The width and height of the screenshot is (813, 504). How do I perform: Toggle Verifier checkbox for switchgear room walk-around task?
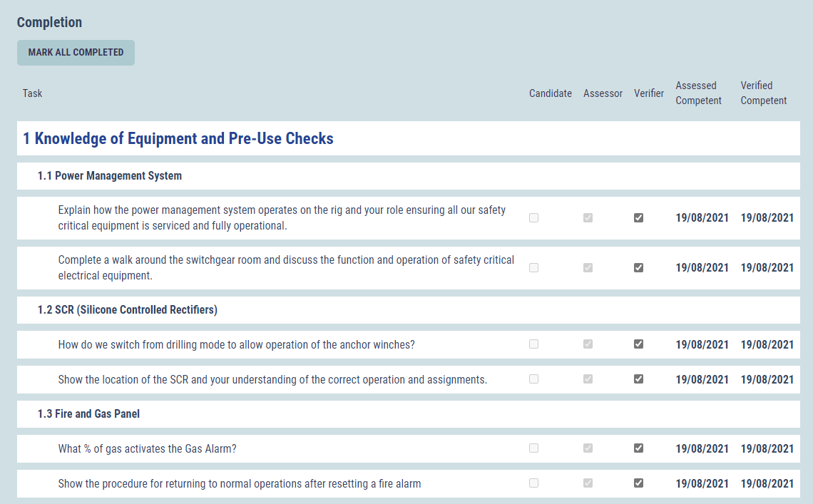(638, 268)
